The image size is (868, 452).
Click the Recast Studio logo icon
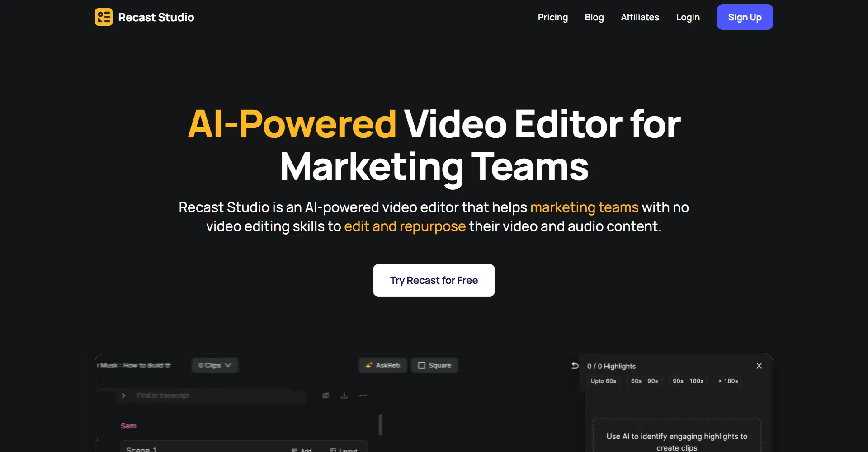click(104, 17)
